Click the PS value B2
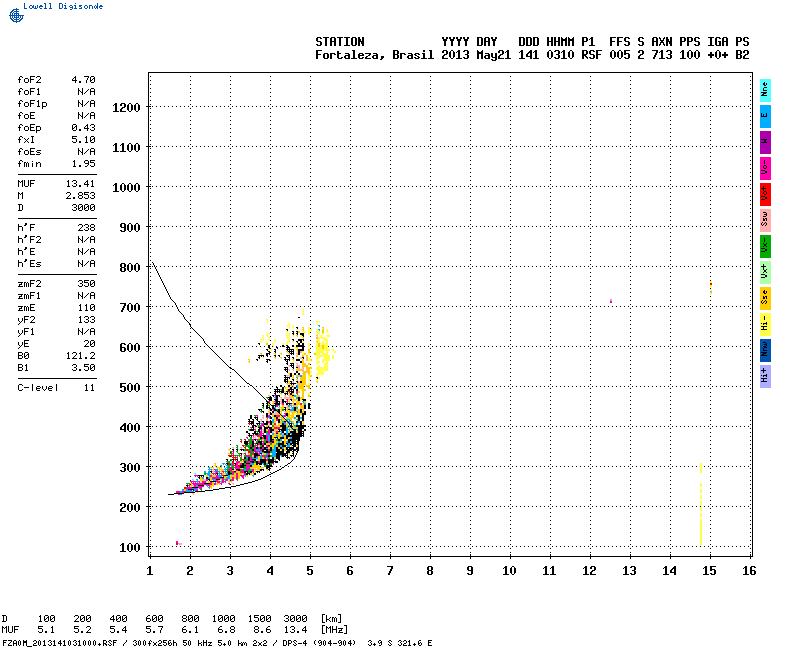 [x=742, y=55]
